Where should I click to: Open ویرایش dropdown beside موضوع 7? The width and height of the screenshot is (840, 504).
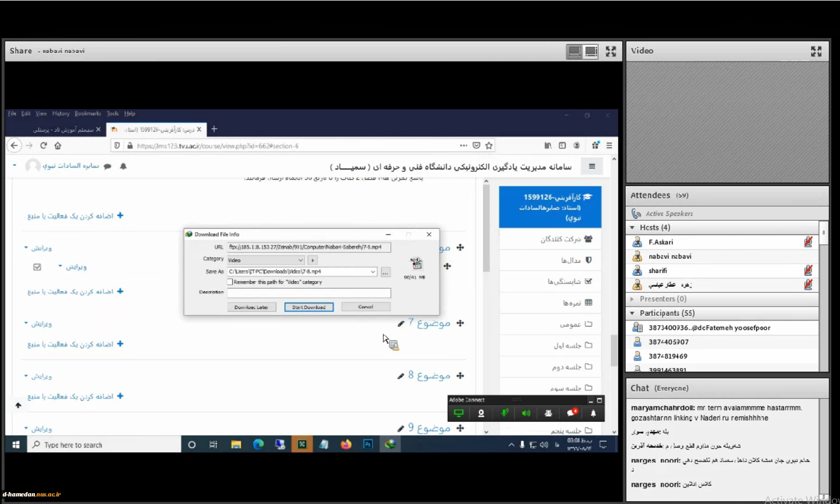coord(38,323)
